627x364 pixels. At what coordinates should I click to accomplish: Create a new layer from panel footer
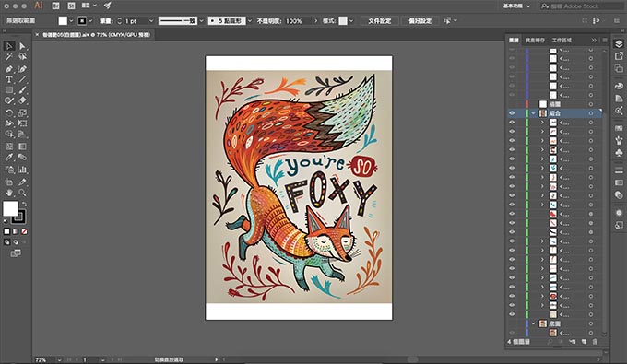584,342
